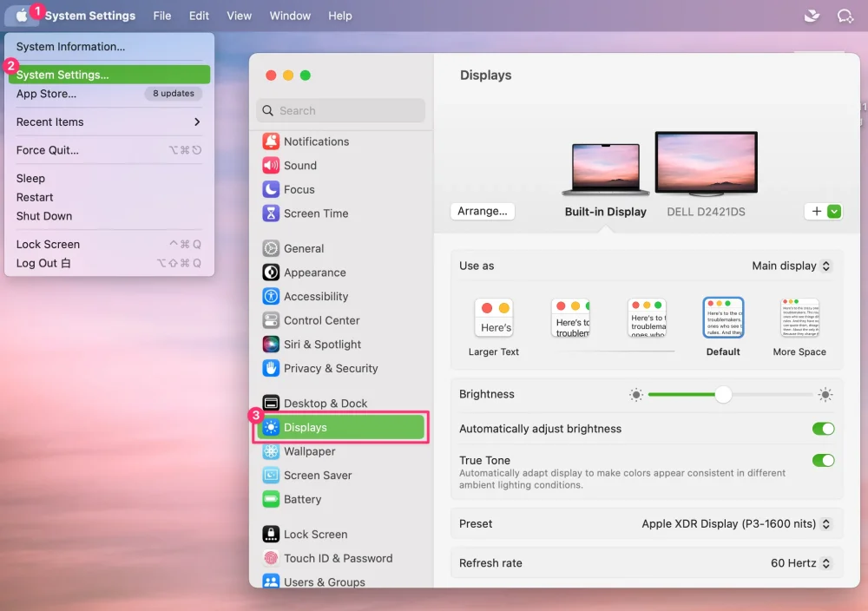Disable Automatically adjust brightness switch

823,429
